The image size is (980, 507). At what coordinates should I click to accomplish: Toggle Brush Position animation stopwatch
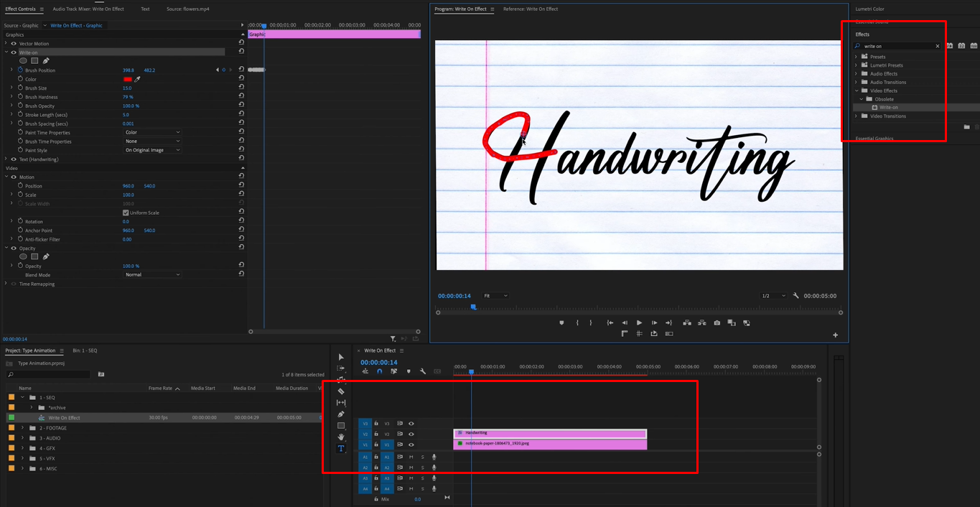point(20,70)
